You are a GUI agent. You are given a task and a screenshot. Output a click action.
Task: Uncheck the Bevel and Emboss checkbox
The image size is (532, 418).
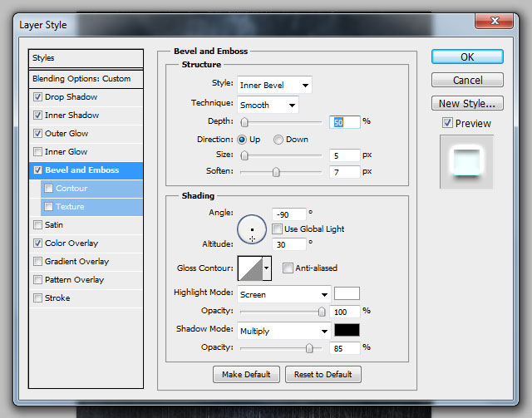(37, 170)
